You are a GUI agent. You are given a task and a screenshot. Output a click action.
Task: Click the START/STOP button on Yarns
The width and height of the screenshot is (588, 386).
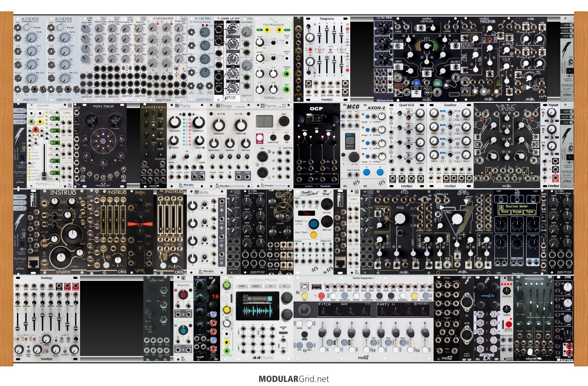pos(273,138)
